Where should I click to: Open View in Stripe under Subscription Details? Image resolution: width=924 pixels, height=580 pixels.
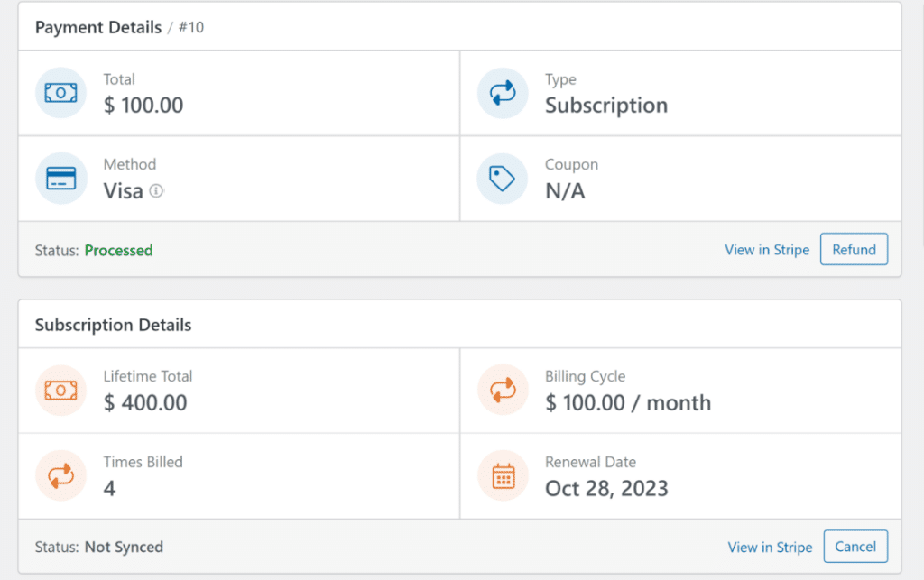(770, 547)
